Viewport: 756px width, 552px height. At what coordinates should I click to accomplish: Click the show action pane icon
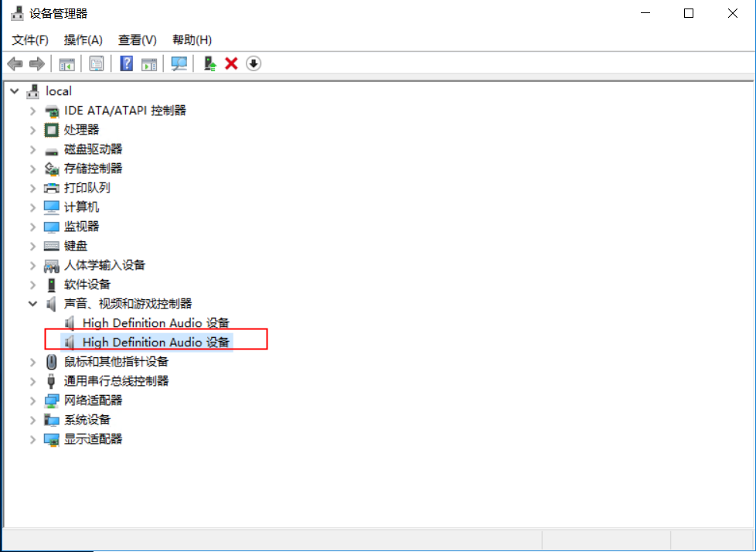(149, 63)
